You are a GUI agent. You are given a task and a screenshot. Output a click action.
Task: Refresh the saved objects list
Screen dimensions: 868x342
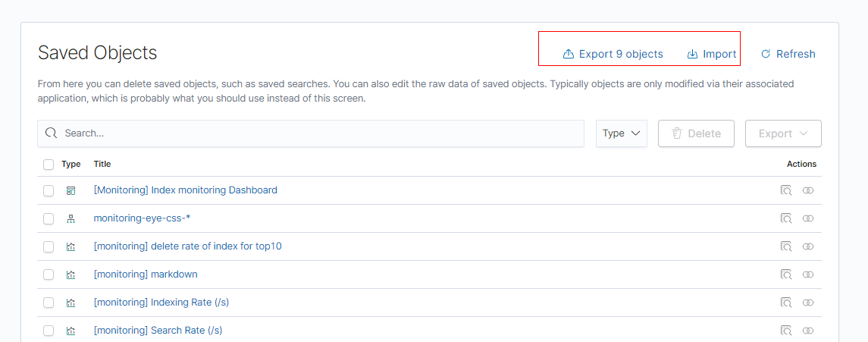[788, 54]
